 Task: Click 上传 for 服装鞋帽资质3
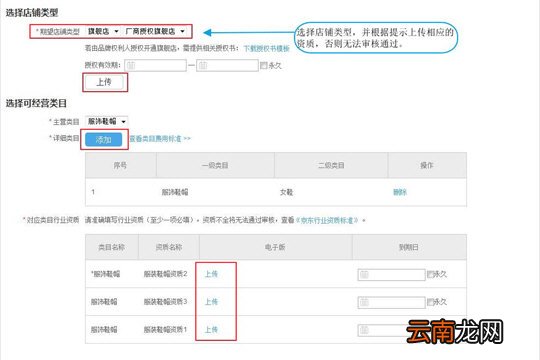pos(211,302)
